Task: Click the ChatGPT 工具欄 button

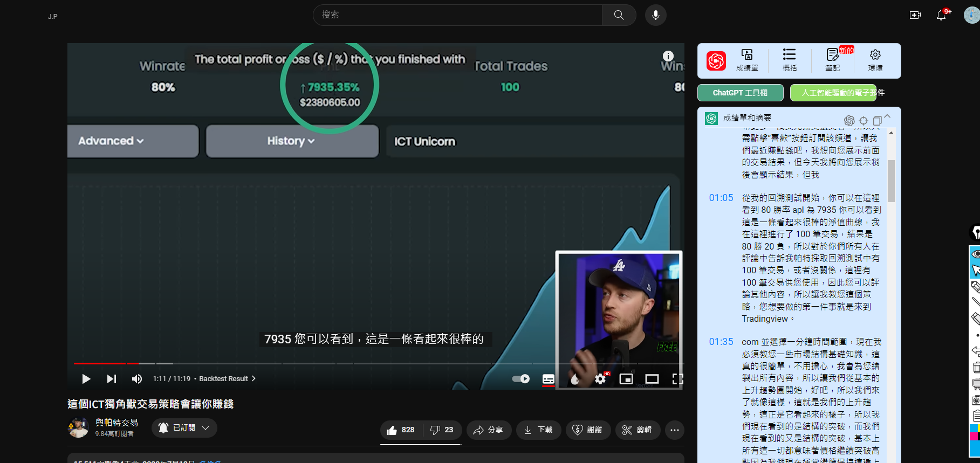Action: pyautogui.click(x=741, y=93)
